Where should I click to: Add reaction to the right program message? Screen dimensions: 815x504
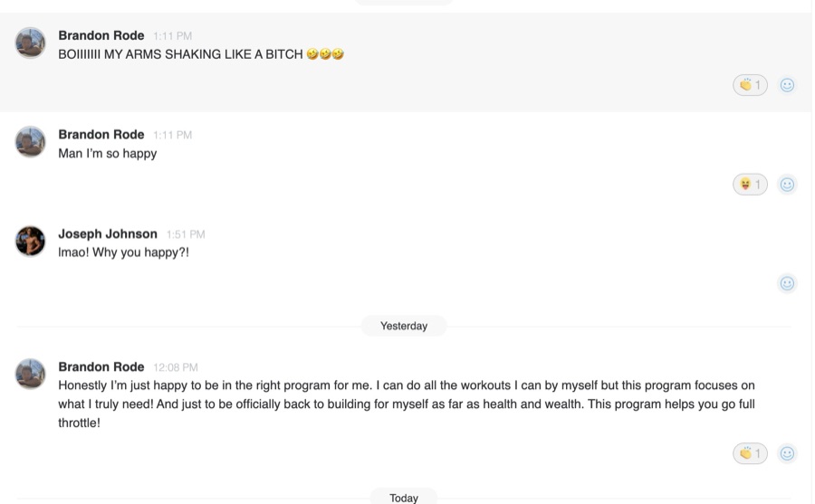[x=787, y=453]
